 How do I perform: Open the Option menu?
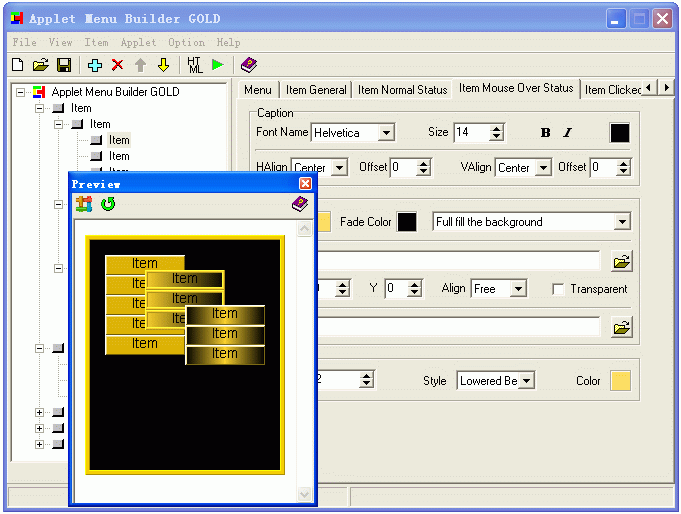[x=186, y=43]
